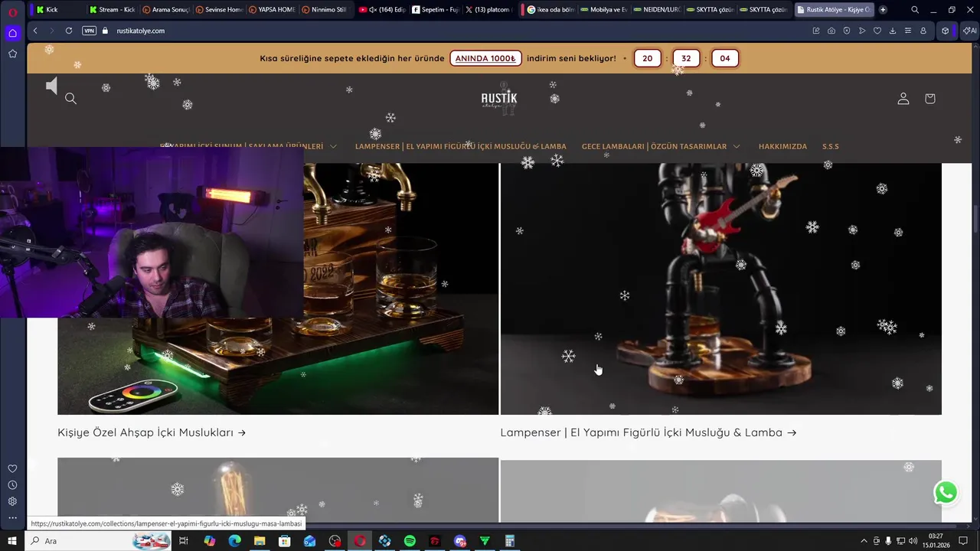Open WhatsApp chat bubble
Viewport: 980px width, 551px height.
tap(946, 493)
